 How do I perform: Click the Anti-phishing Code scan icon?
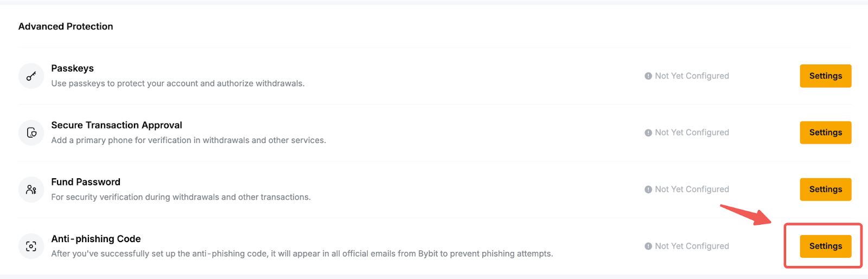[x=31, y=246]
